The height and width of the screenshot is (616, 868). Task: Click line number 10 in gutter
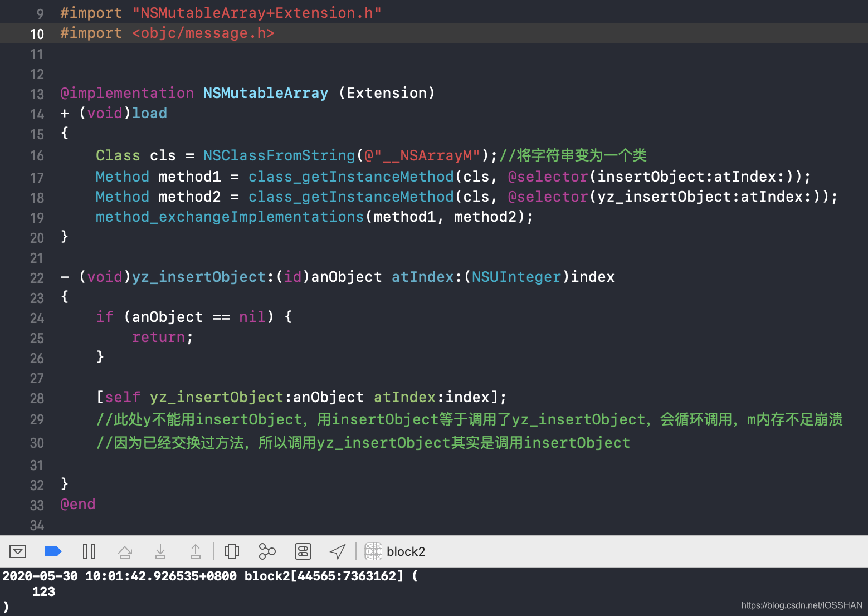37,34
